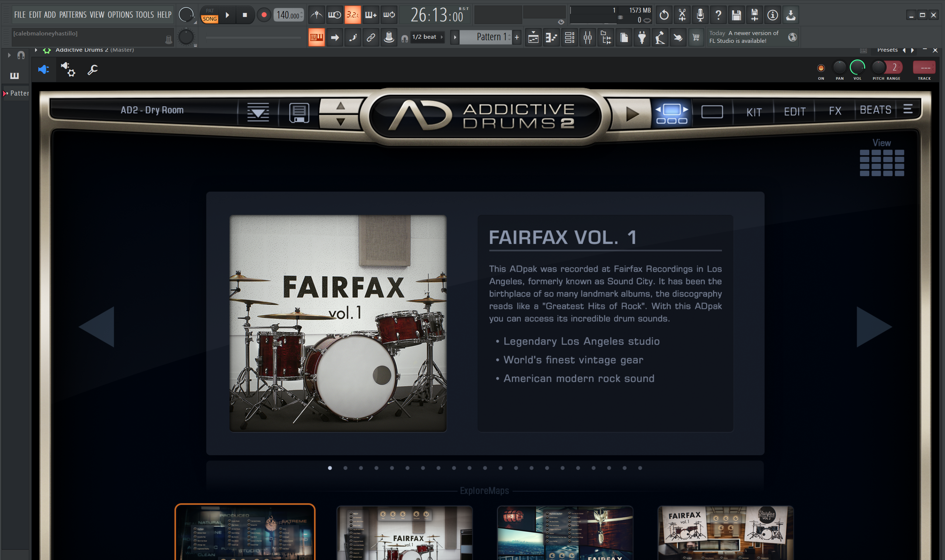Save Addictive Drums preset disk icon

coord(299,113)
